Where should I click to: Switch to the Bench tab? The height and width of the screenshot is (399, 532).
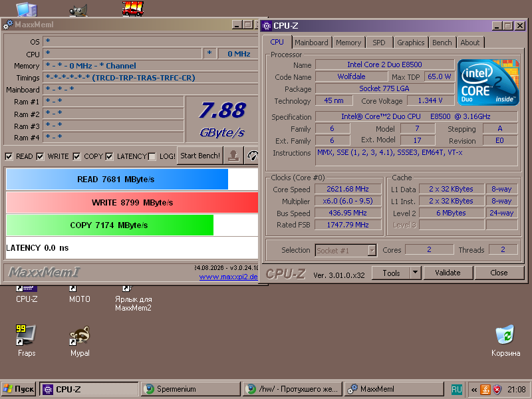(x=442, y=43)
